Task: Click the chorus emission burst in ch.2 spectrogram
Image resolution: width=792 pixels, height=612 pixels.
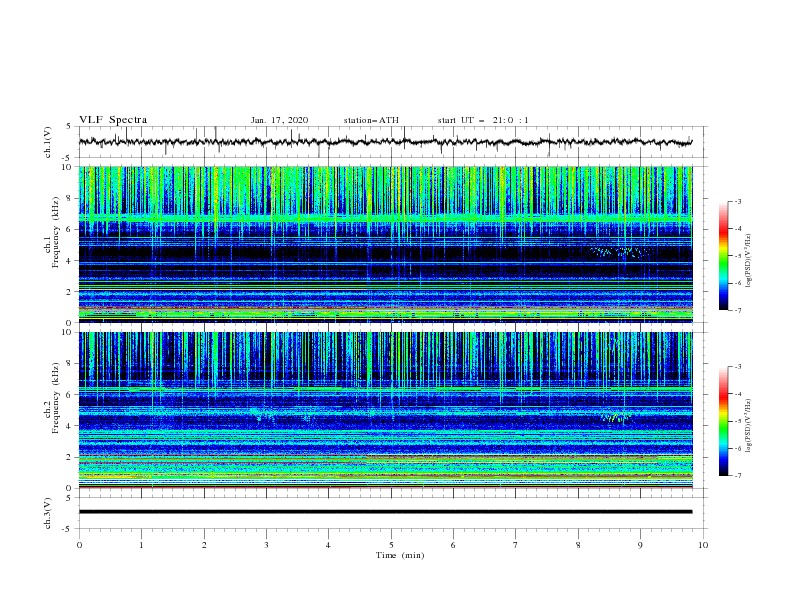Action: [615, 418]
